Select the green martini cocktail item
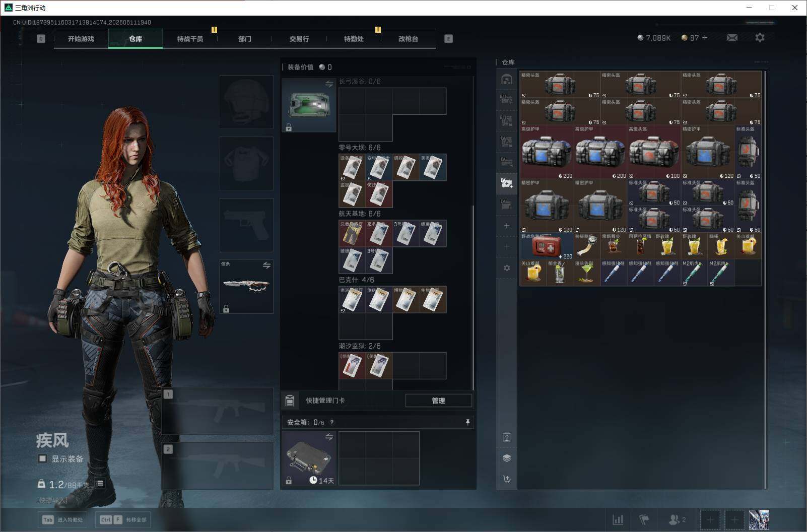 pos(587,273)
